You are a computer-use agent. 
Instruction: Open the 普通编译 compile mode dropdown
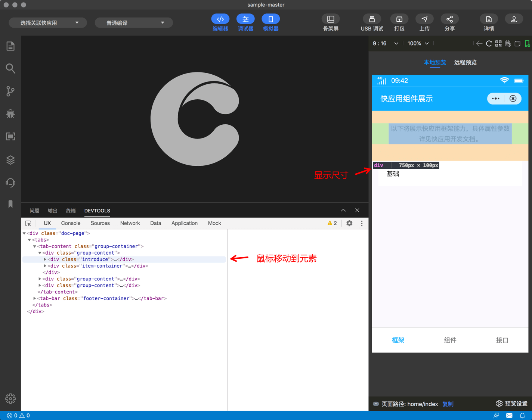[x=133, y=22]
